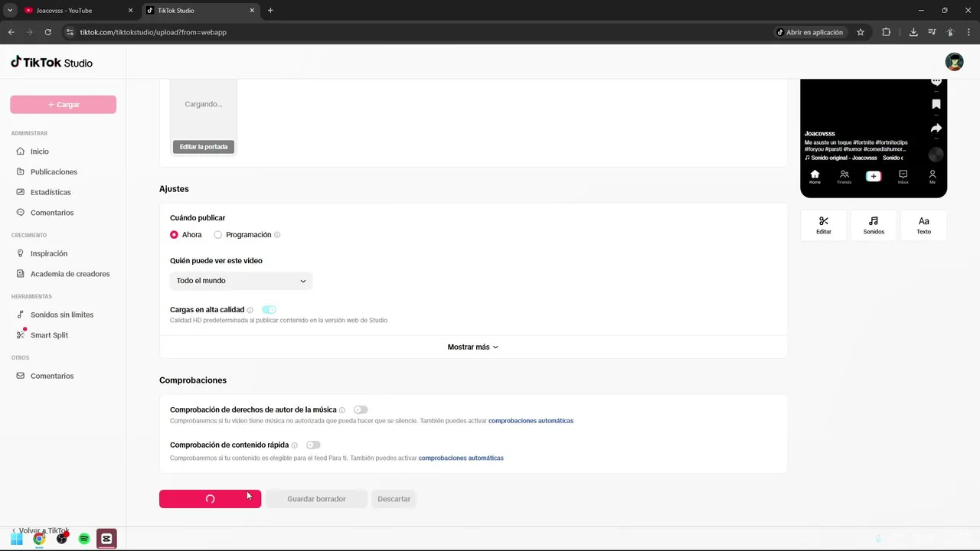The width and height of the screenshot is (980, 551).
Task: Open the Sonidos music tool
Action: click(x=874, y=226)
